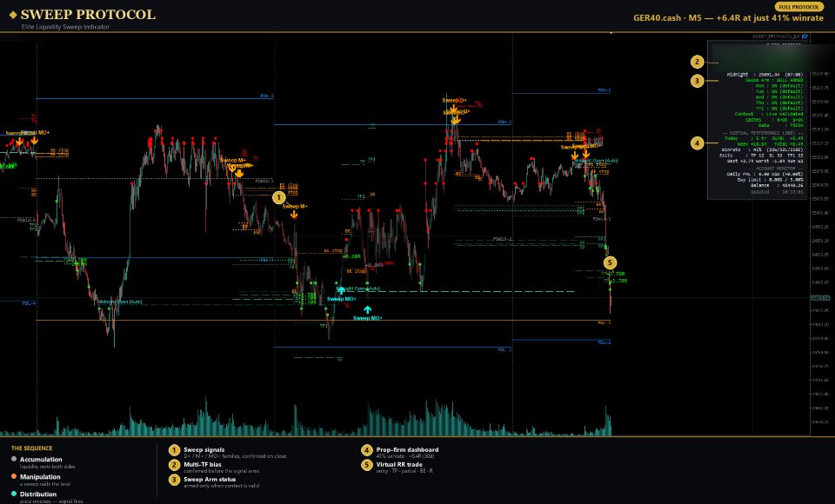Click the 'Virtual RR trade' legend entry
This screenshot has width=835, height=504.
[399, 465]
